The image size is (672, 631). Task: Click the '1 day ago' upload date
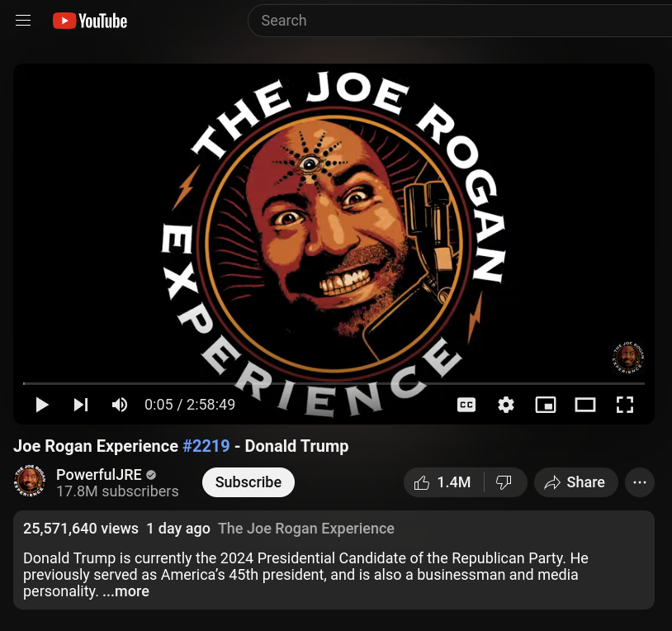click(178, 529)
